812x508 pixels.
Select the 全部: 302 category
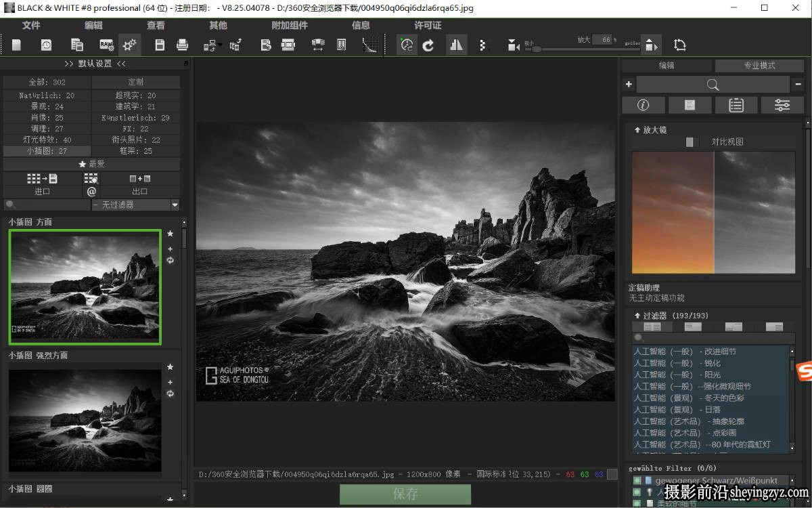[47, 82]
